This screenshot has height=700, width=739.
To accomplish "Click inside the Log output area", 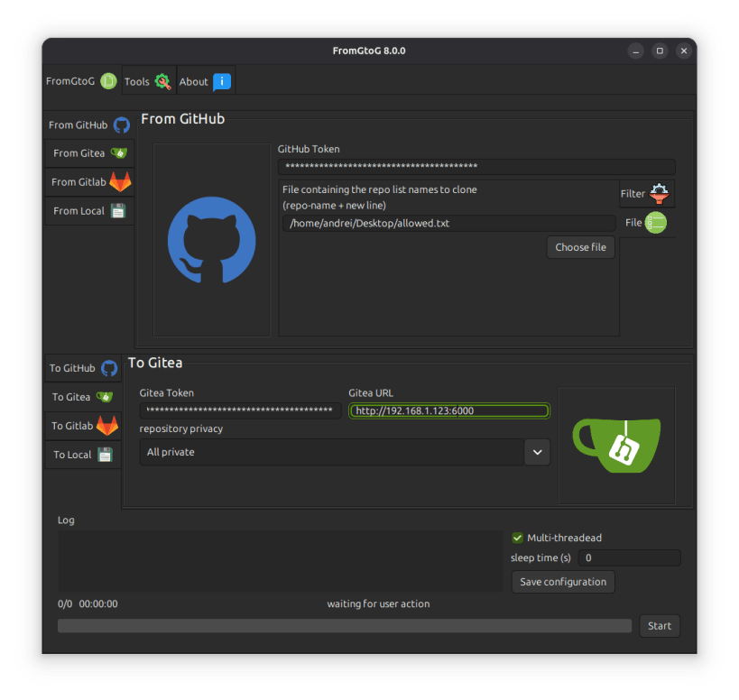I will click(x=281, y=560).
